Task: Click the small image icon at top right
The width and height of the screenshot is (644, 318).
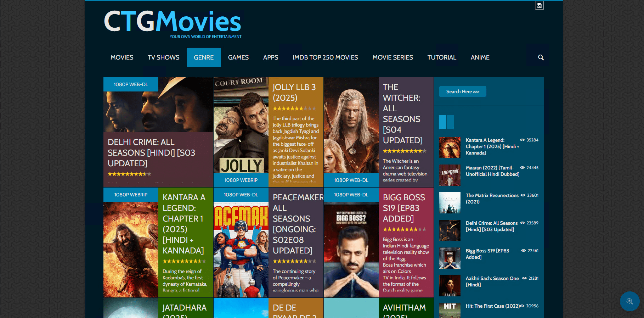Action: tap(539, 5)
